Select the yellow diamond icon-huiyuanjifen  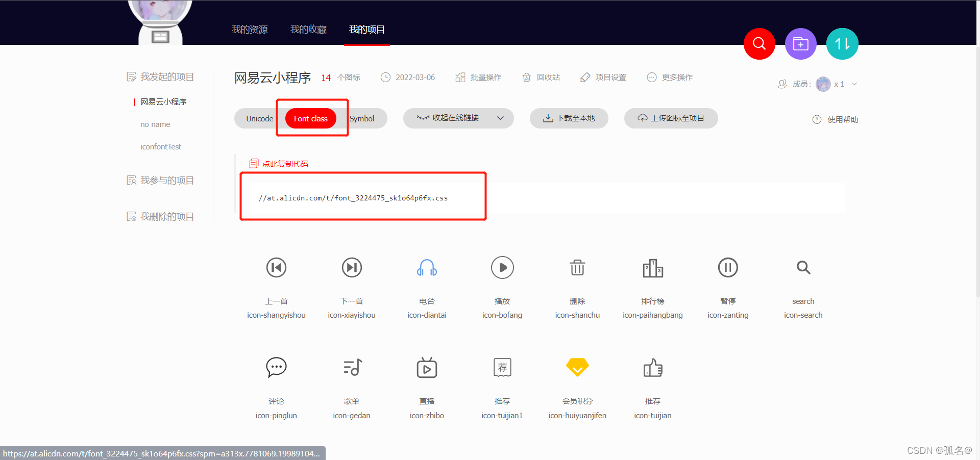[577, 367]
